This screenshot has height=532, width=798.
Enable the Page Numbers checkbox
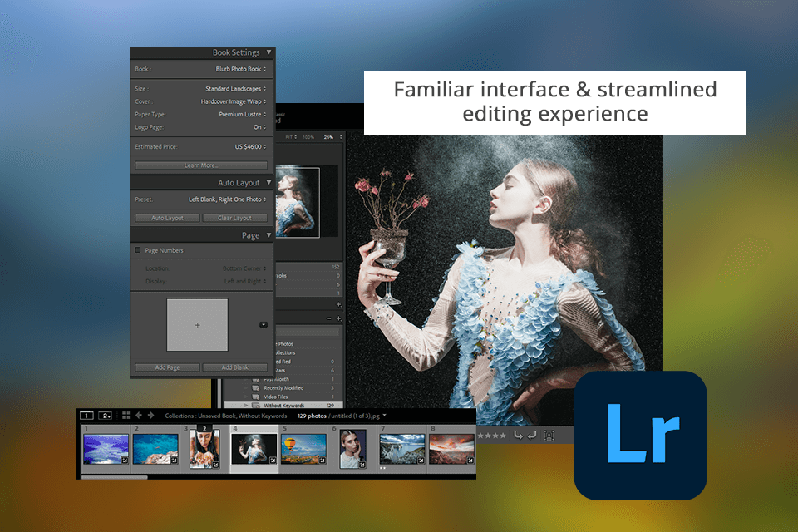click(137, 250)
